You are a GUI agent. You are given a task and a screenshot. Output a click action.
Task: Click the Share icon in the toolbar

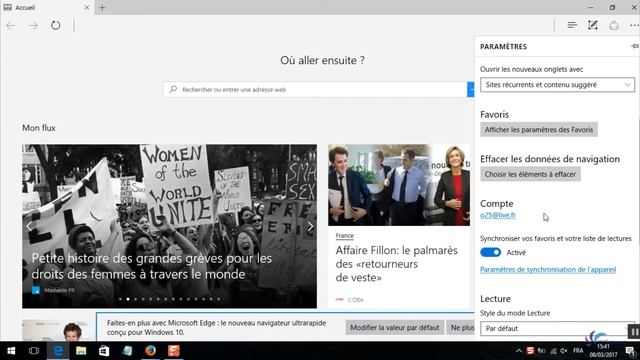[x=614, y=25]
